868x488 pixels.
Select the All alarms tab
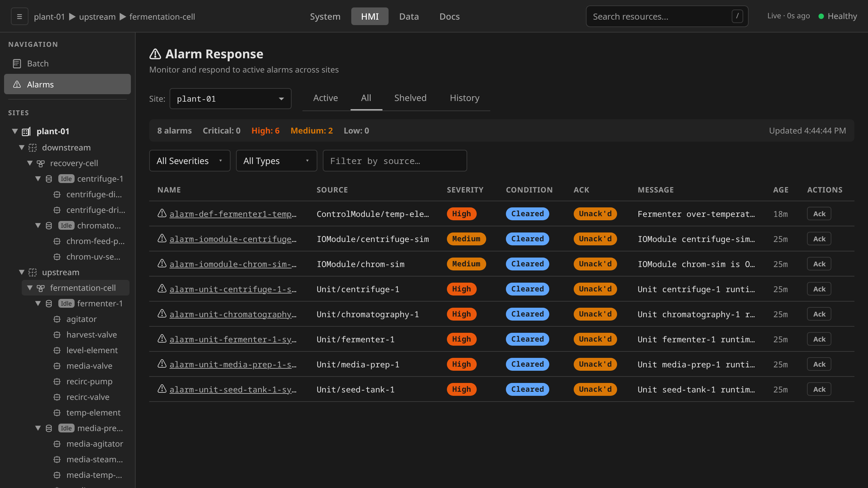(366, 98)
